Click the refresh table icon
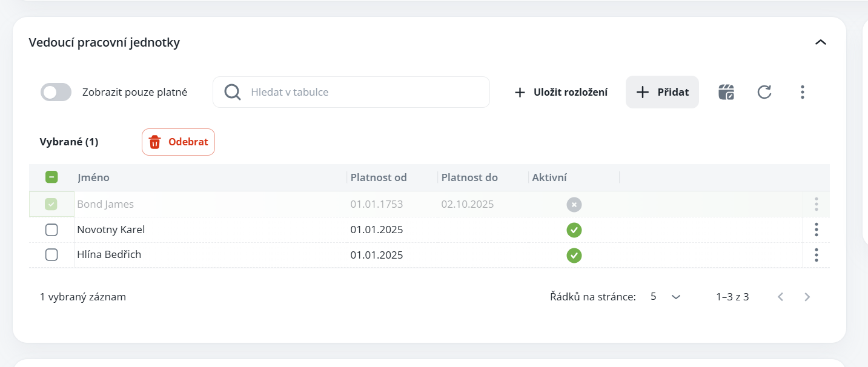The width and height of the screenshot is (868, 367). point(764,92)
